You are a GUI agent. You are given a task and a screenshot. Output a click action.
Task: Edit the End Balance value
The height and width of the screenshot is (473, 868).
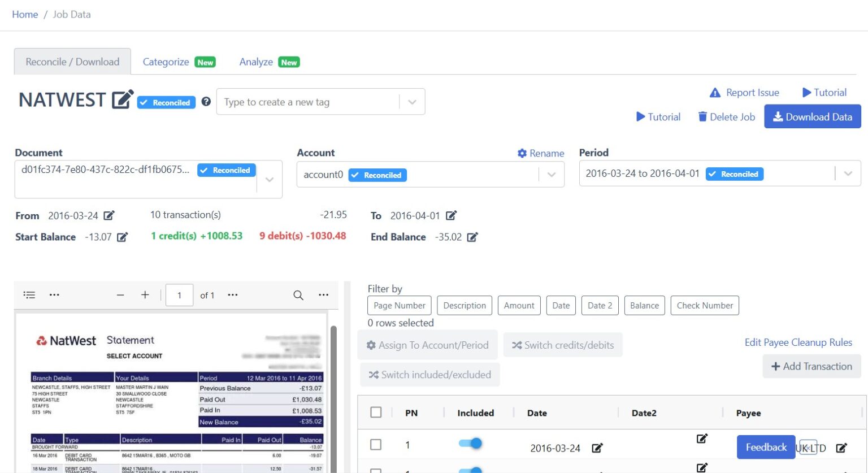click(473, 237)
